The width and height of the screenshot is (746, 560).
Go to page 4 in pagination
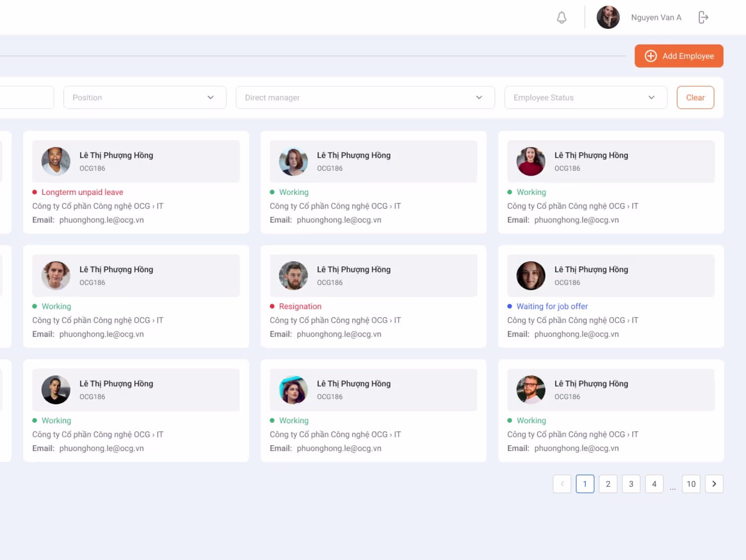pos(654,484)
